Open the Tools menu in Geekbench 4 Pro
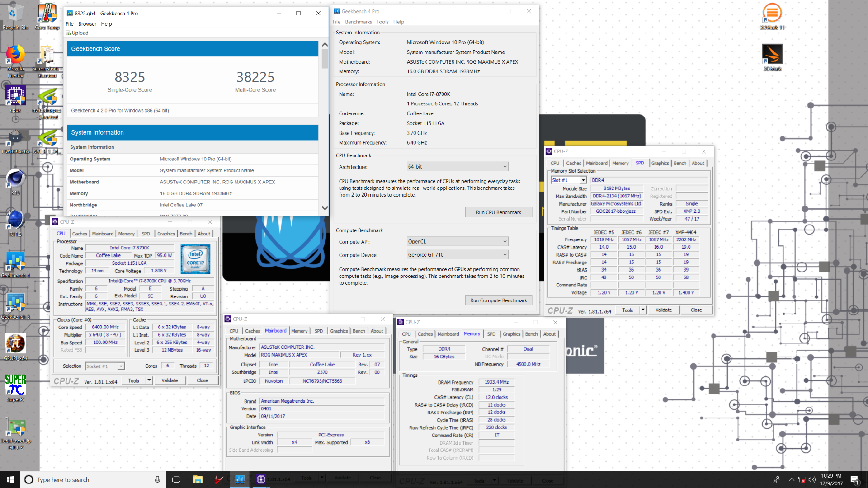The width and height of the screenshot is (868, 488). [382, 22]
